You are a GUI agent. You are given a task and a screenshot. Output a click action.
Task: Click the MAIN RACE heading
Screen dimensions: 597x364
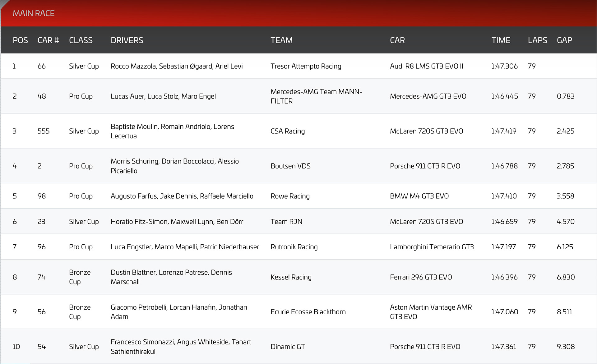[x=34, y=13]
